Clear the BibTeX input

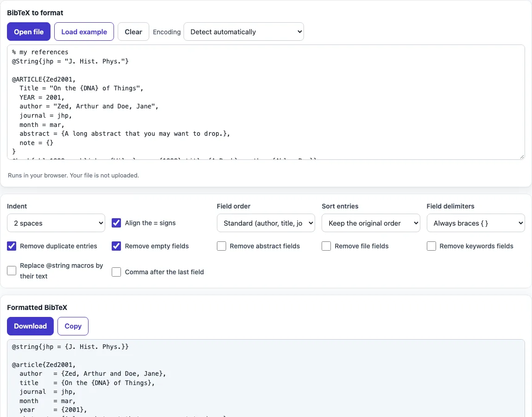coord(133,32)
